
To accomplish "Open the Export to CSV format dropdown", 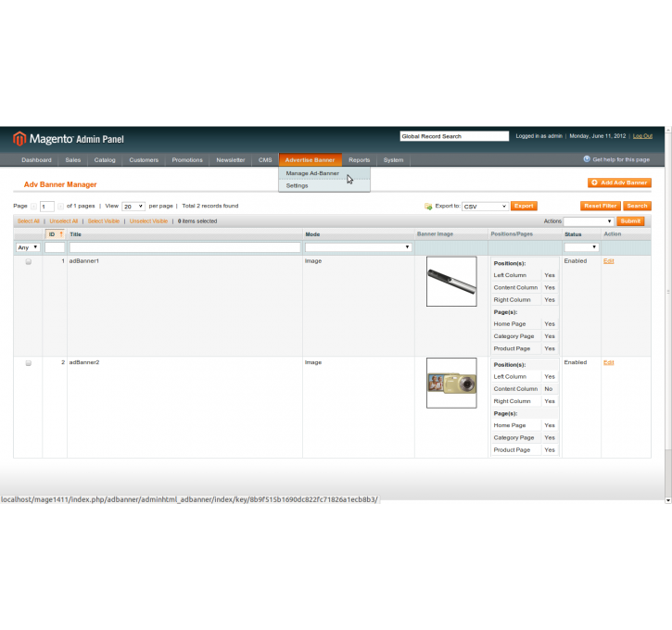I will [x=485, y=207].
